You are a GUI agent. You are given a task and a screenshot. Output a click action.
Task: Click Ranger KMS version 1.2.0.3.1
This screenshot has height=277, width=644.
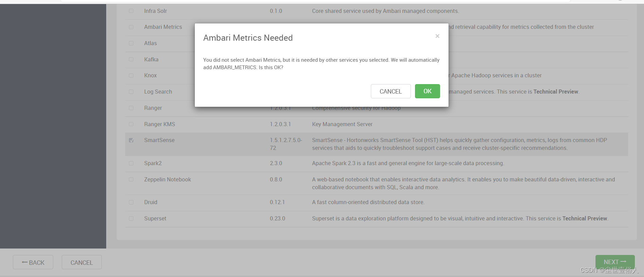[280, 124]
